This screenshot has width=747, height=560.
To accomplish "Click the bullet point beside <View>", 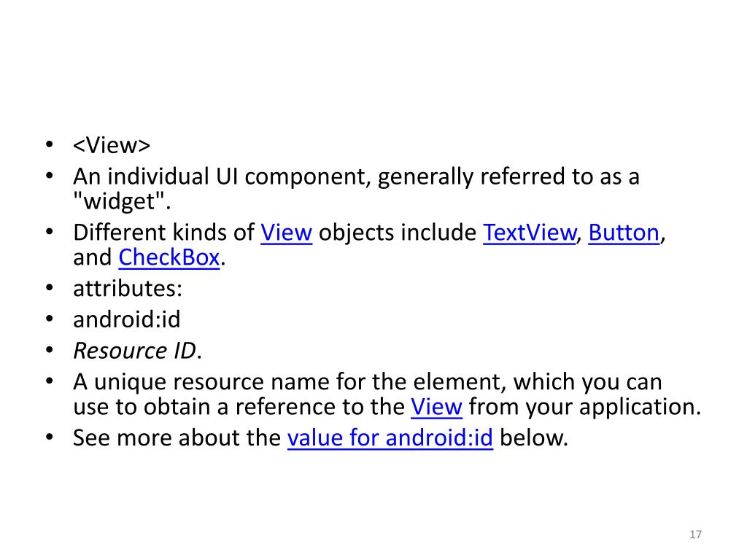I will click(x=47, y=145).
